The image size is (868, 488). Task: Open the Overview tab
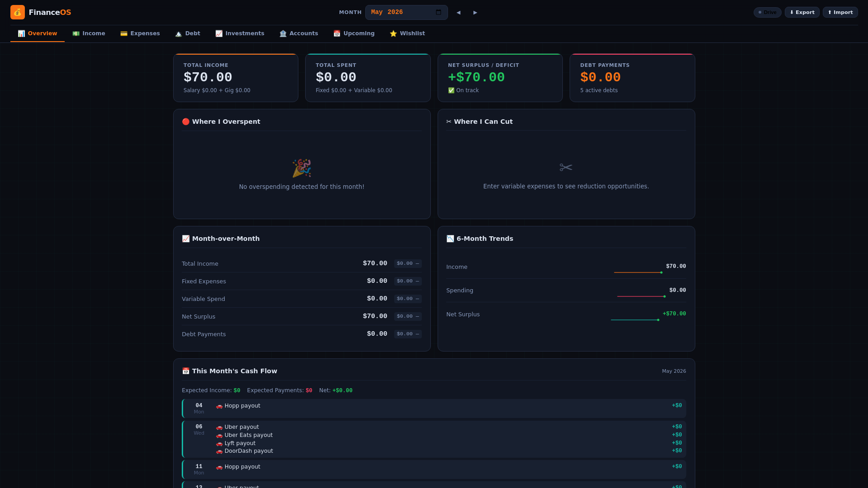click(x=38, y=33)
